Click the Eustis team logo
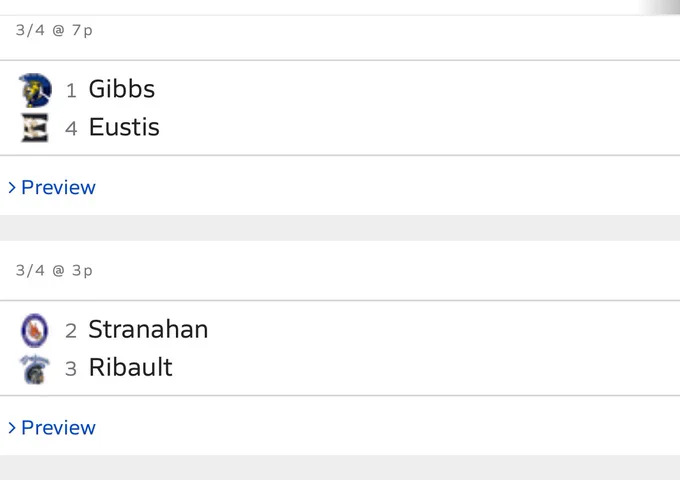The height and width of the screenshot is (480, 680). tap(35, 127)
